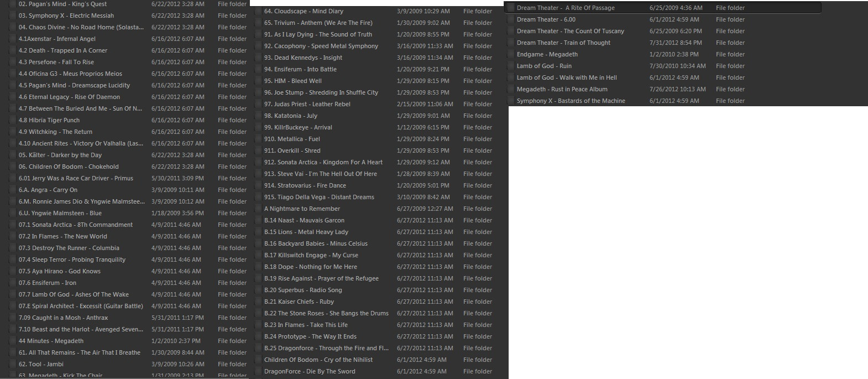Click the folder icon next to 'DragonForce - Die By The Sword'
This screenshot has width=868, height=379.
tap(258, 371)
